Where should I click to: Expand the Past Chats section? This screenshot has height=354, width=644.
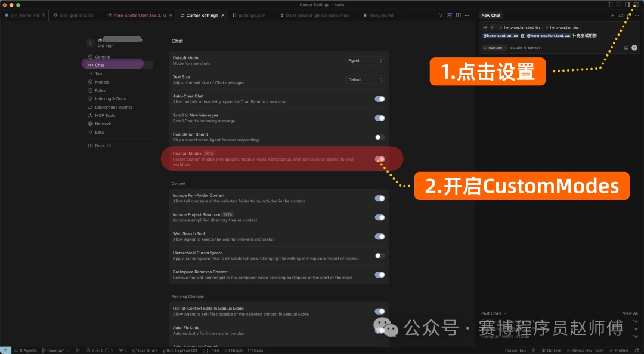click(x=494, y=313)
